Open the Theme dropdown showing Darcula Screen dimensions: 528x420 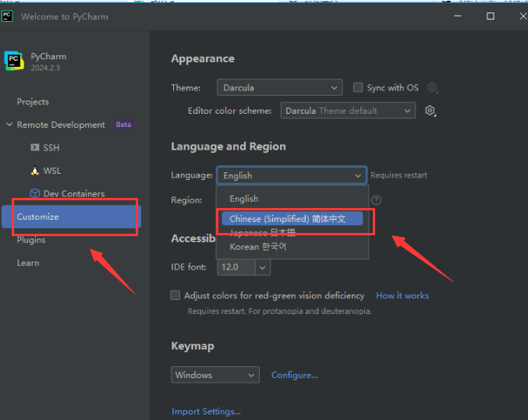click(x=279, y=87)
